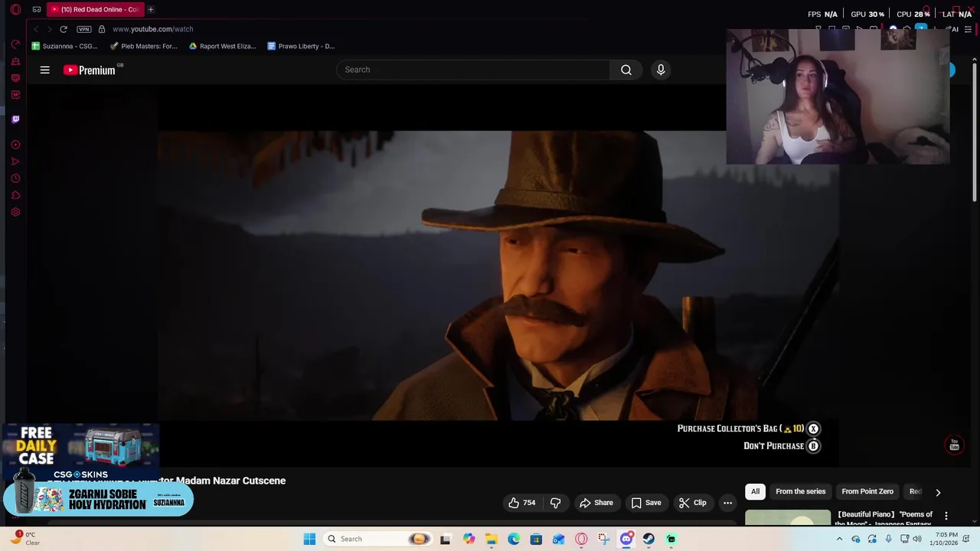Open Settings gear in Opera sidebar
Image resolution: width=980 pixels, height=551 pixels.
pos(15,212)
